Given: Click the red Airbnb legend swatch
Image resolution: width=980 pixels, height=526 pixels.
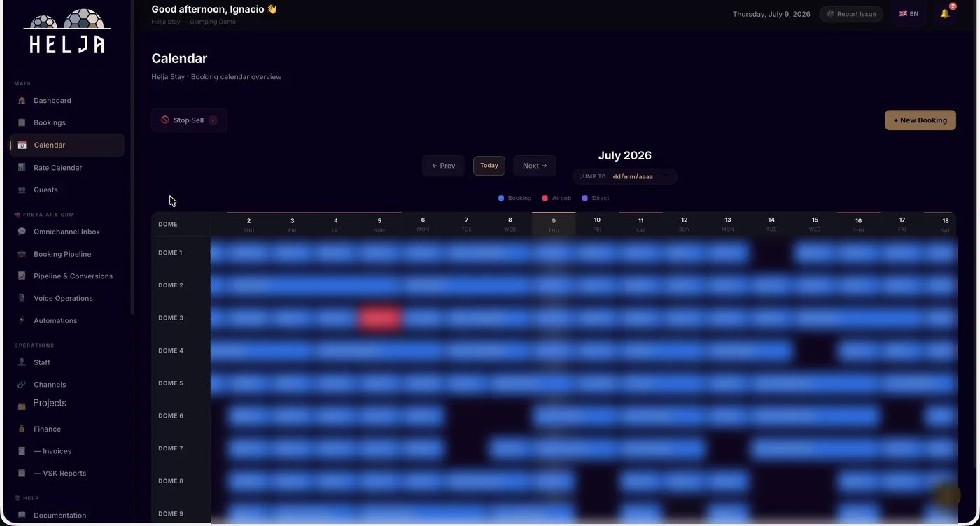Looking at the screenshot, I should [x=545, y=198].
